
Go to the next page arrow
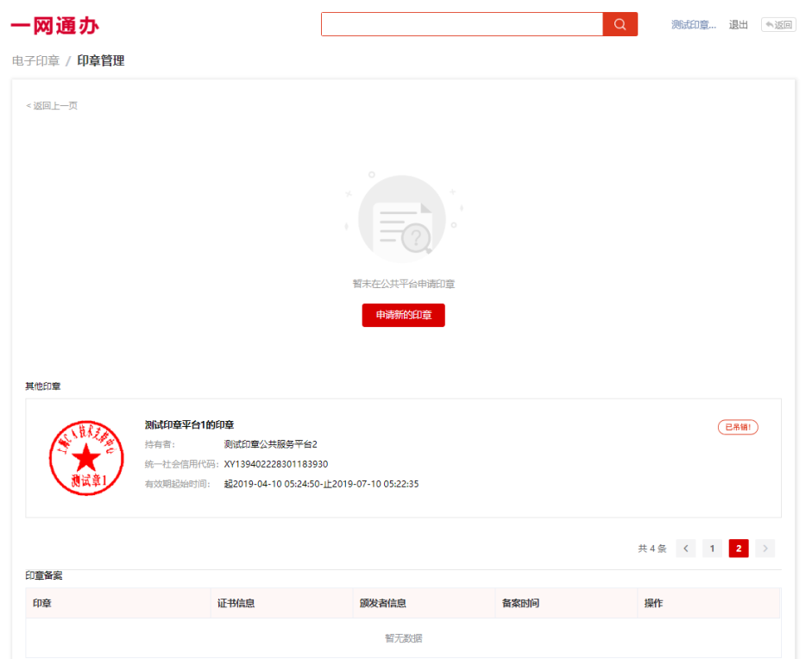765,549
